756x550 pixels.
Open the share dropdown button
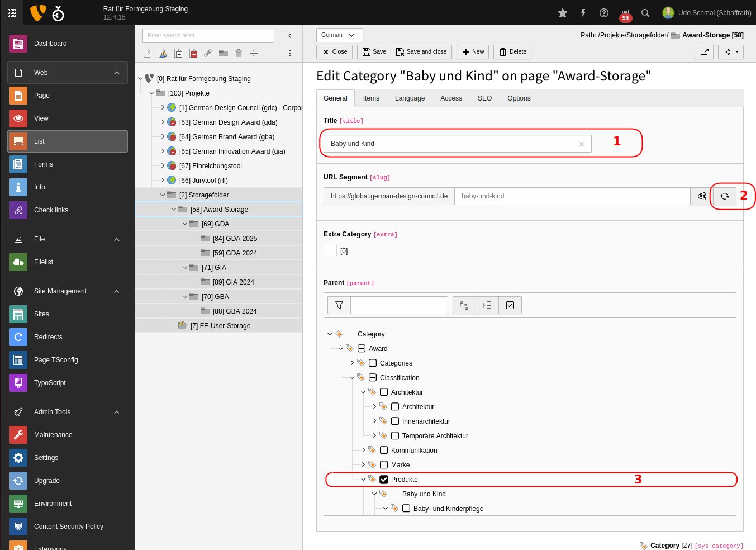click(x=731, y=52)
